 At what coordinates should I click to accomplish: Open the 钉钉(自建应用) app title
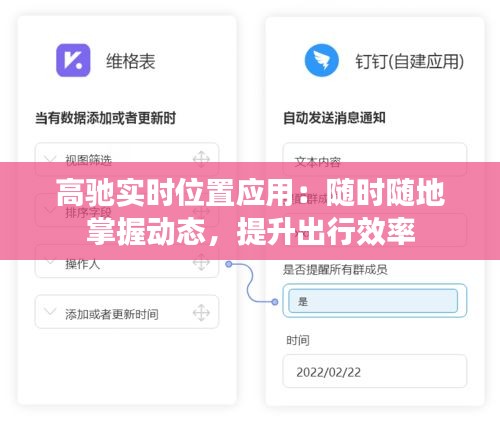click(x=410, y=61)
